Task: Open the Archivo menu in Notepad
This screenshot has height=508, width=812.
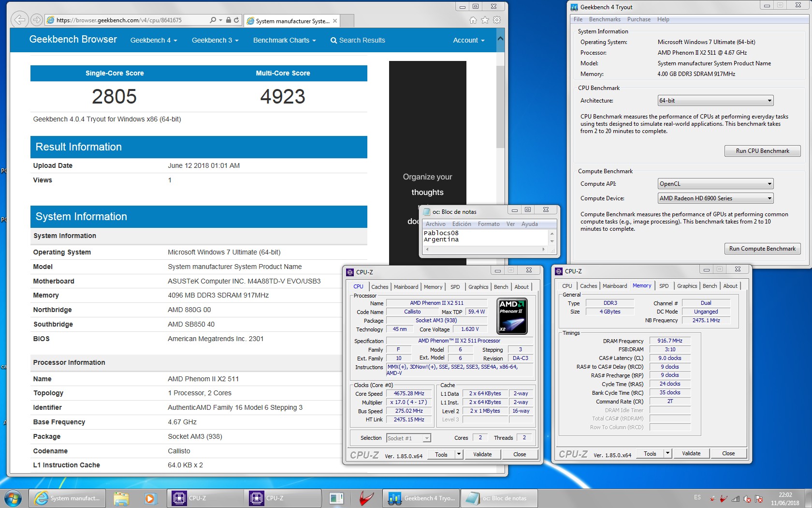Action: (x=435, y=224)
